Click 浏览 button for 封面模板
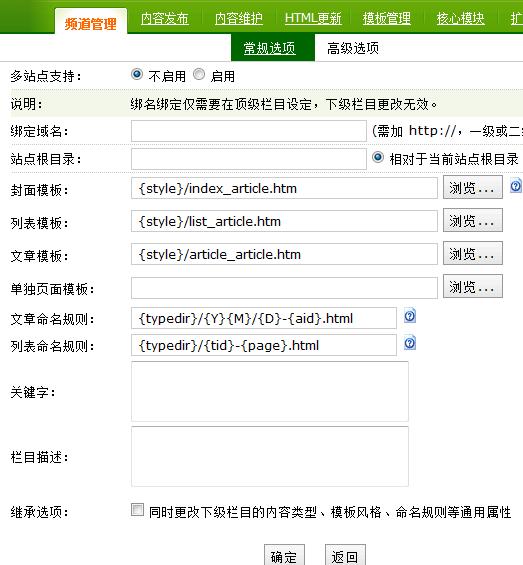Image resolution: width=523 pixels, height=565 pixels. point(473,187)
